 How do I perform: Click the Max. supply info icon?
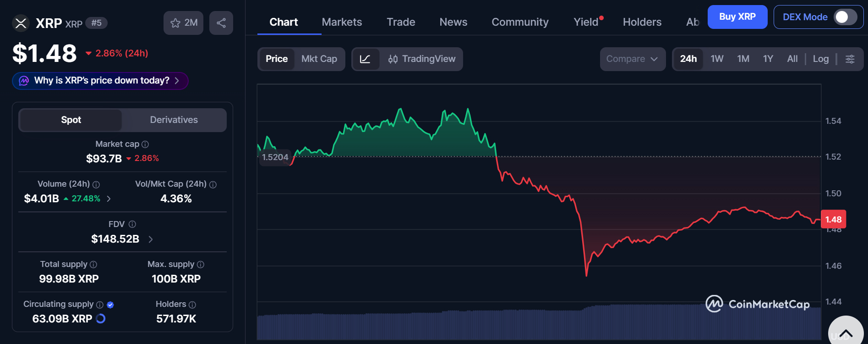(x=201, y=265)
